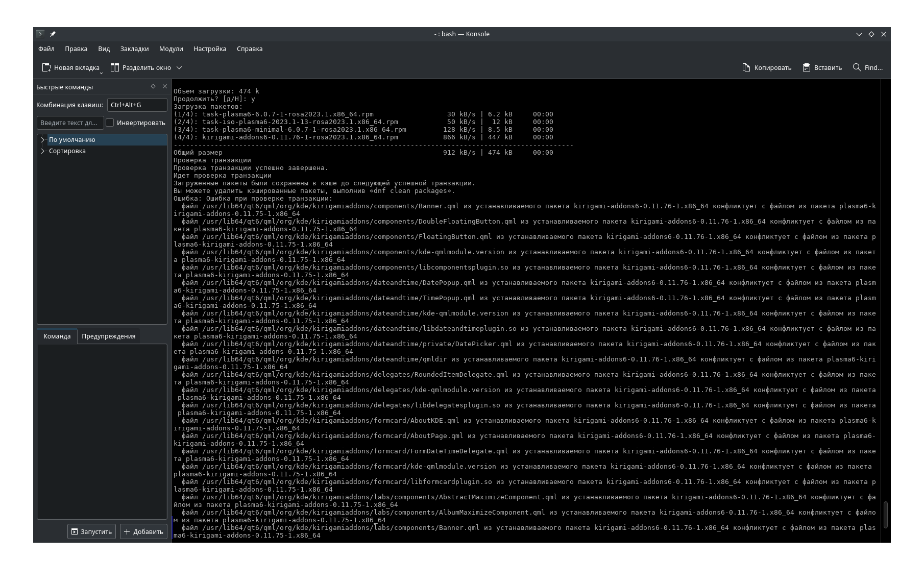The image size is (924, 582).
Task: Click the DoubleFloatingButton.qml conflict line
Action: point(525,225)
